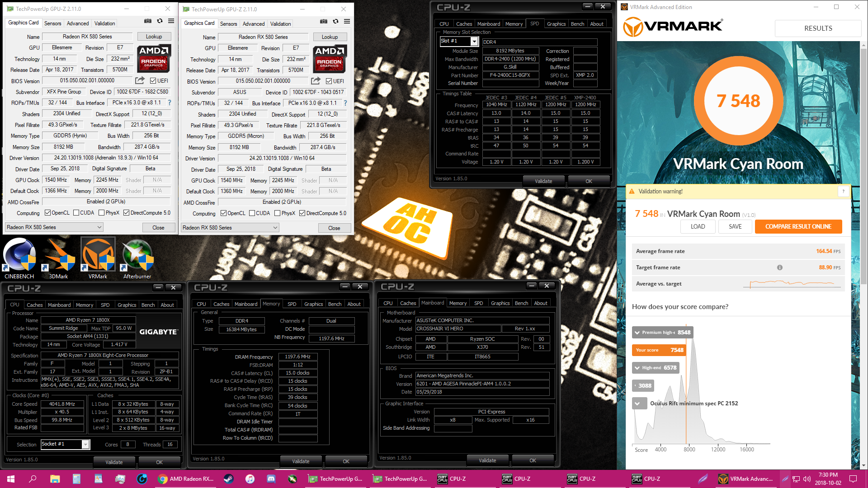Expand Premium high-end 8548 score entry
868x488 pixels.
[637, 333]
